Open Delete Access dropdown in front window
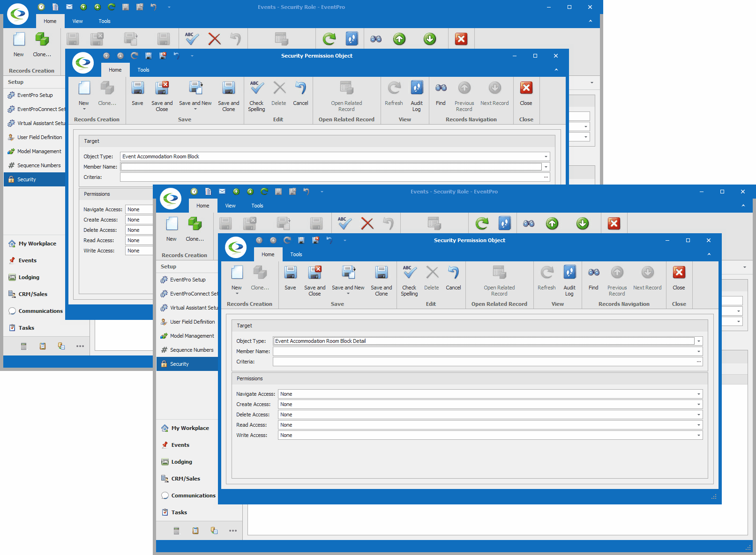Screen dimensions: 756x555 tap(698, 414)
